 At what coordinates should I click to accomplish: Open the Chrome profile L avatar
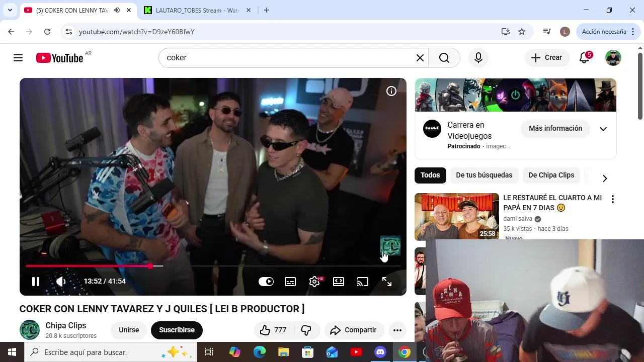pyautogui.click(x=565, y=32)
